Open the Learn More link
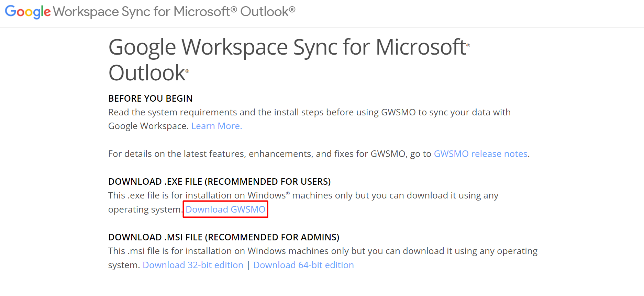Viewport: 644px width, 296px height. point(216,126)
